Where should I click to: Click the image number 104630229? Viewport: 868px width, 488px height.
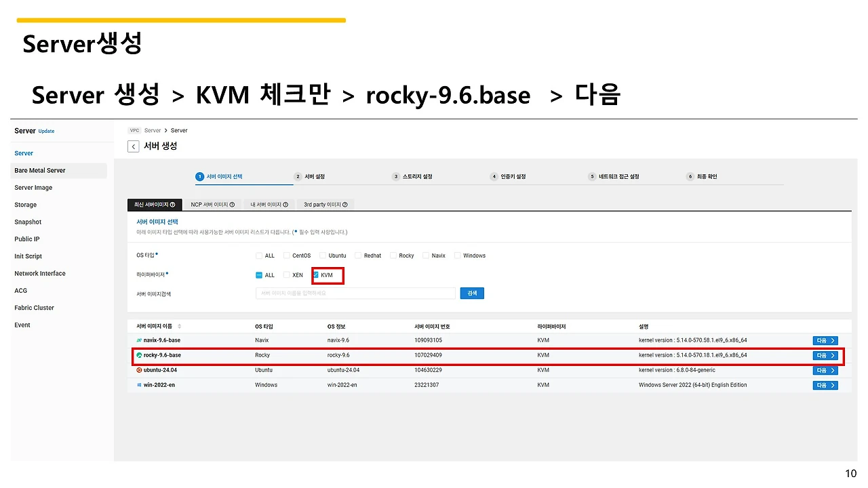click(428, 370)
